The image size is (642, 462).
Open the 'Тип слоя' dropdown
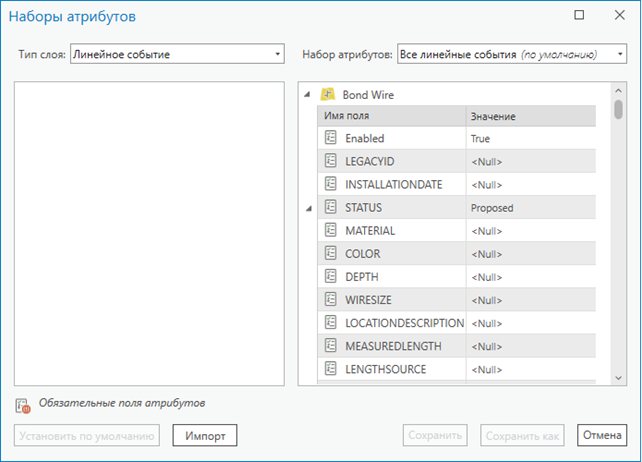click(x=177, y=54)
